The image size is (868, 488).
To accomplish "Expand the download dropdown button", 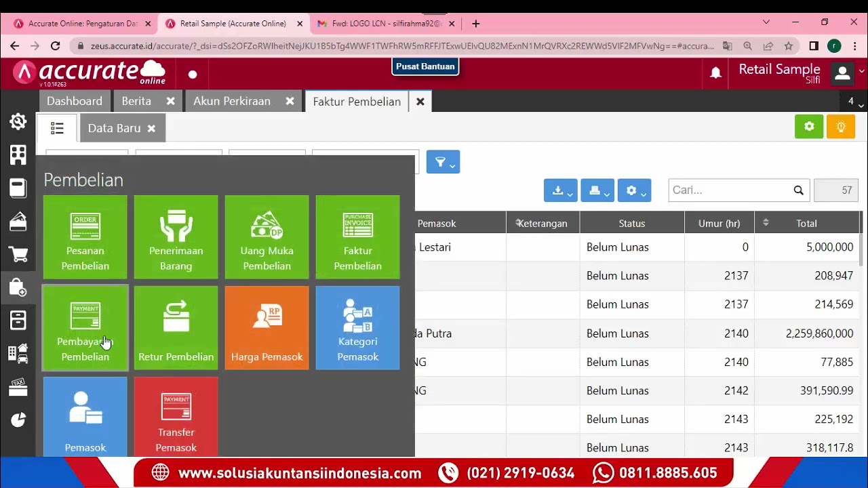I will point(561,190).
